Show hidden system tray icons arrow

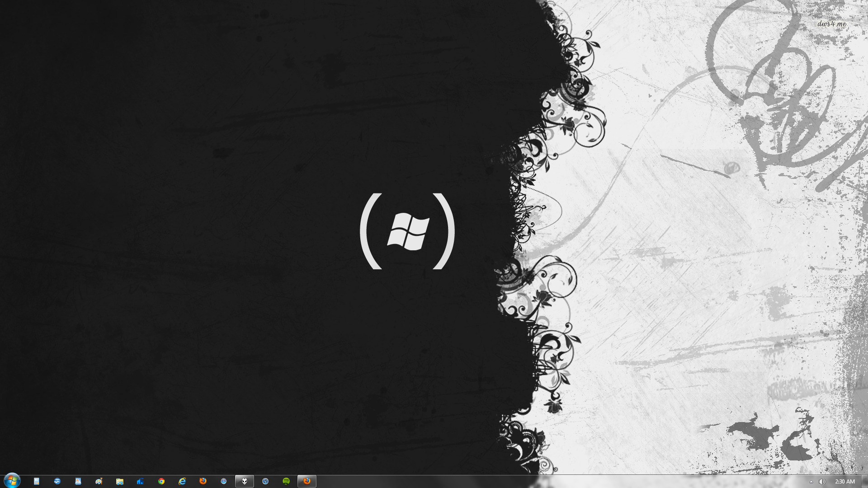pyautogui.click(x=811, y=482)
